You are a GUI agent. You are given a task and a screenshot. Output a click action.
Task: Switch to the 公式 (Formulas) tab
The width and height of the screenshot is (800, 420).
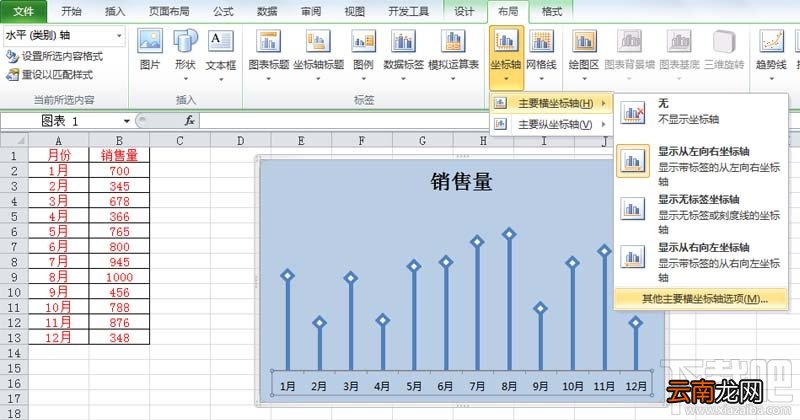[223, 11]
